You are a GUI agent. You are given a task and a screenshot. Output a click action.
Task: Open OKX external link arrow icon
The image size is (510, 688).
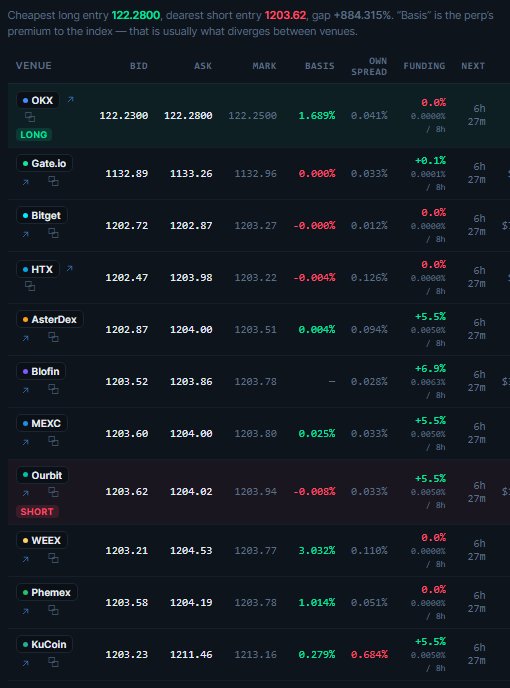click(x=70, y=100)
